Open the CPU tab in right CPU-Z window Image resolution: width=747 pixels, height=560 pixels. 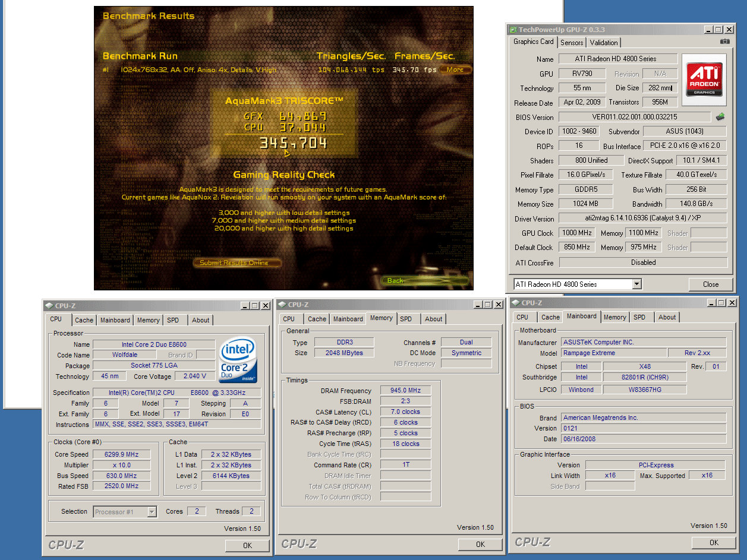pyautogui.click(x=522, y=317)
